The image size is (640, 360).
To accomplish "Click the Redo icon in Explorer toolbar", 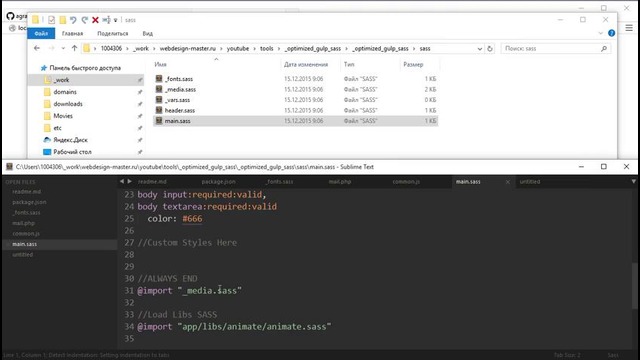I will pos(84,20).
